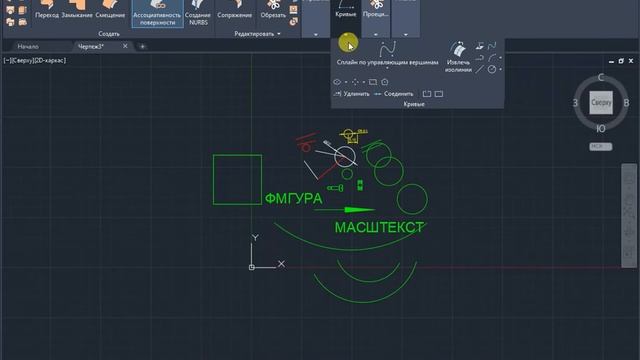Switch to the Начало tab
This screenshot has height=360, width=640.
(x=28, y=47)
